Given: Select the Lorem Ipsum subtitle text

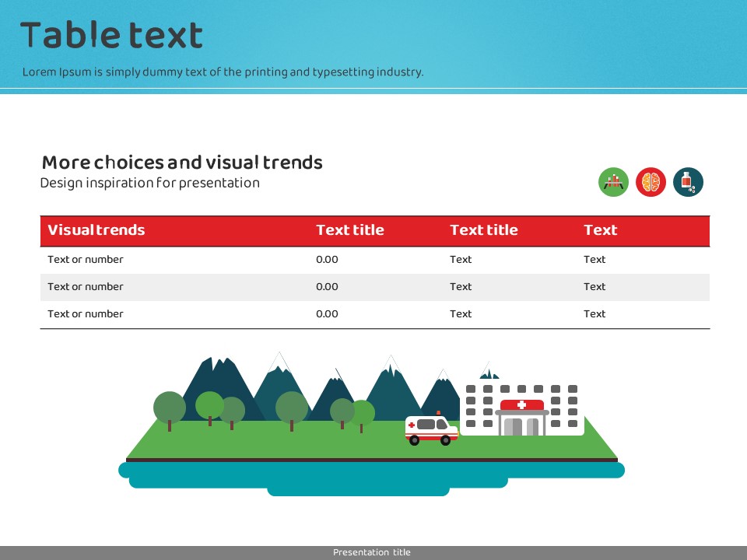Looking at the screenshot, I should [223, 72].
